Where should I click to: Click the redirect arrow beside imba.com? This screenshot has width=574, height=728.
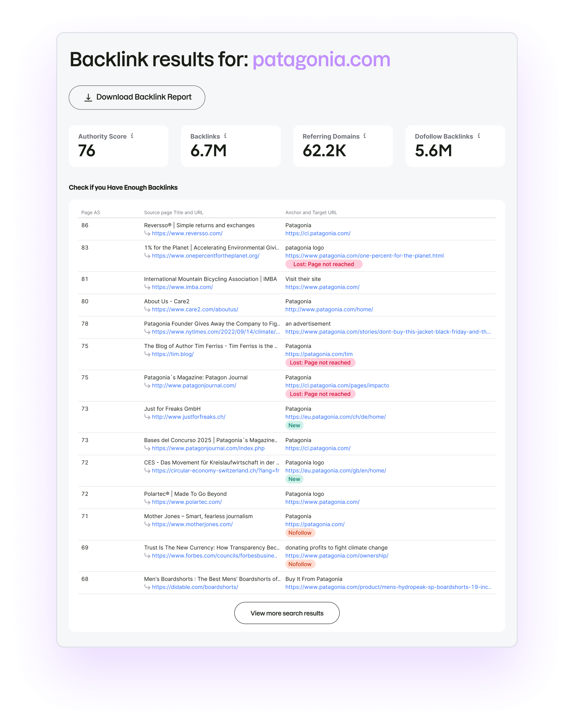click(x=147, y=287)
